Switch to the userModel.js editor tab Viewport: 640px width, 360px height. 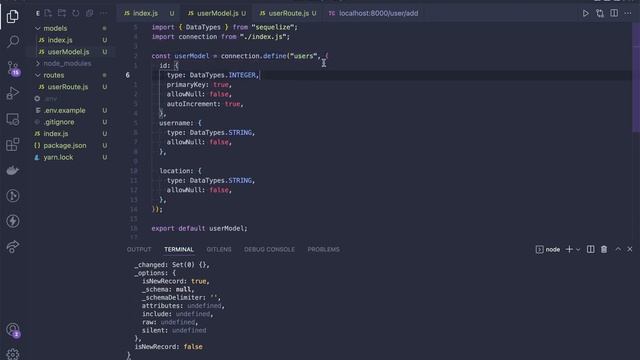(217, 13)
